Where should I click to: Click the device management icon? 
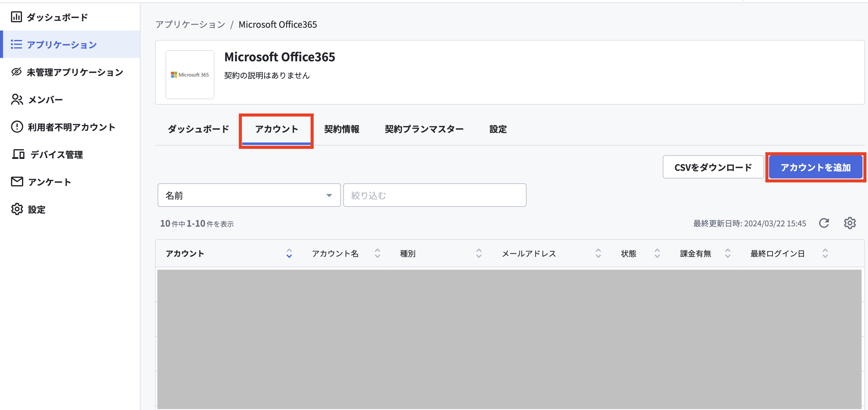click(19, 154)
